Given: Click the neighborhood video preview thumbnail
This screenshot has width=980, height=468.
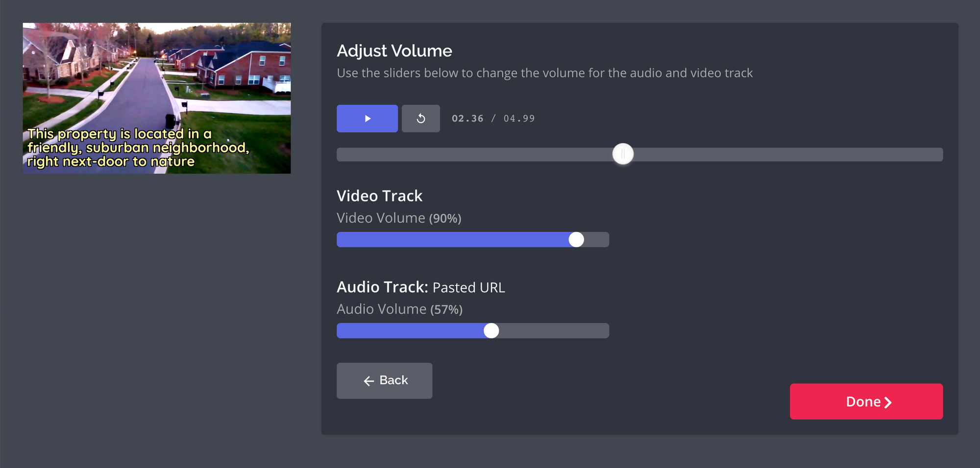Looking at the screenshot, I should (157, 98).
